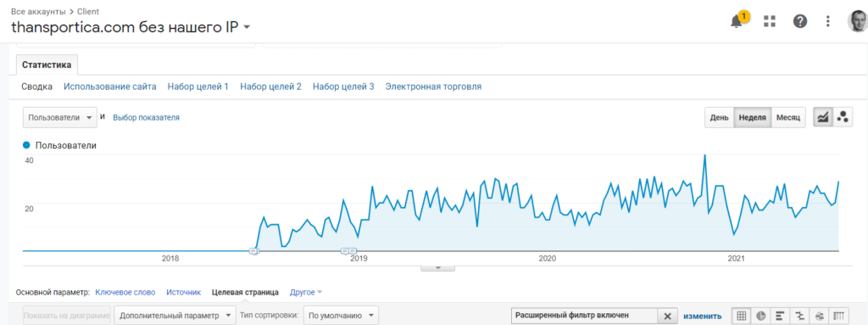Click the 2020 axis label

pyautogui.click(x=547, y=259)
